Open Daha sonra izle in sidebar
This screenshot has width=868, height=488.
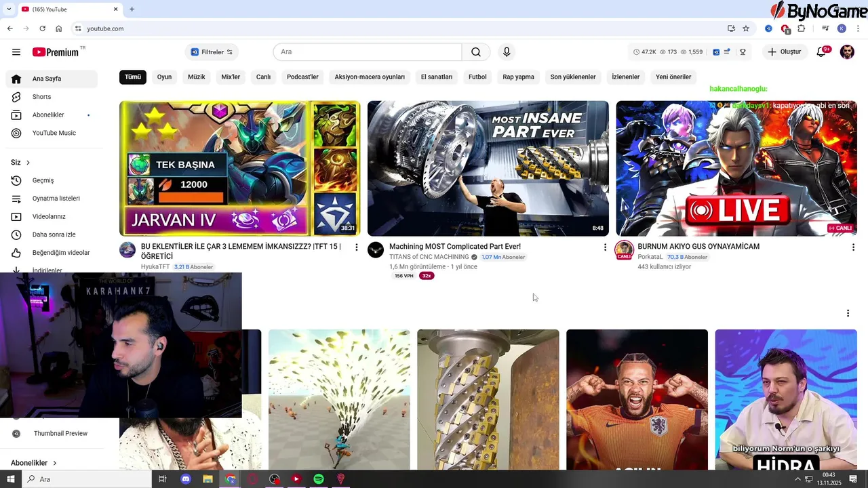point(52,235)
